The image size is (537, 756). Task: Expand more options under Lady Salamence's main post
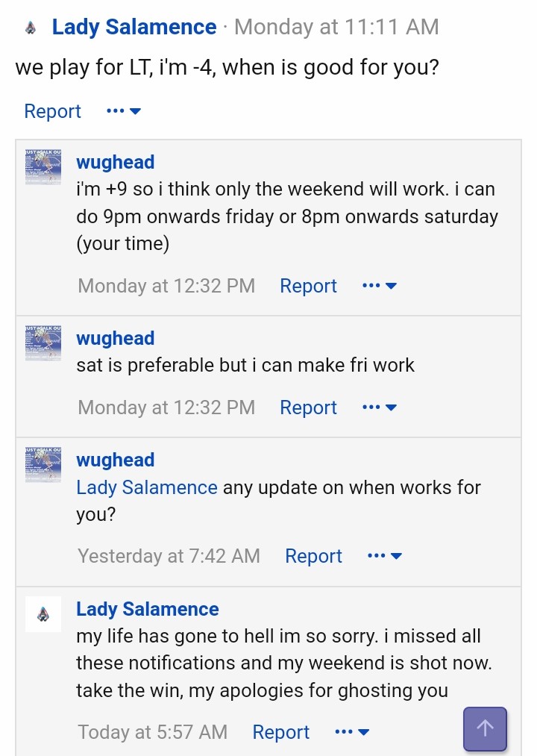click(124, 111)
